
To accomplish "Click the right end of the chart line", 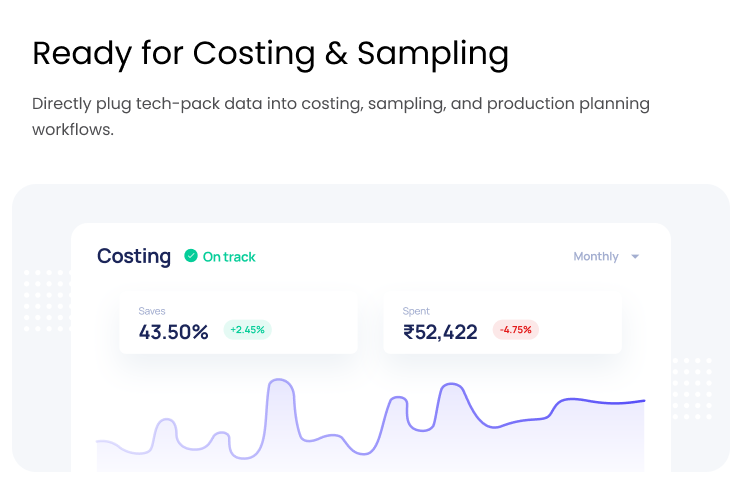I will (x=643, y=401).
